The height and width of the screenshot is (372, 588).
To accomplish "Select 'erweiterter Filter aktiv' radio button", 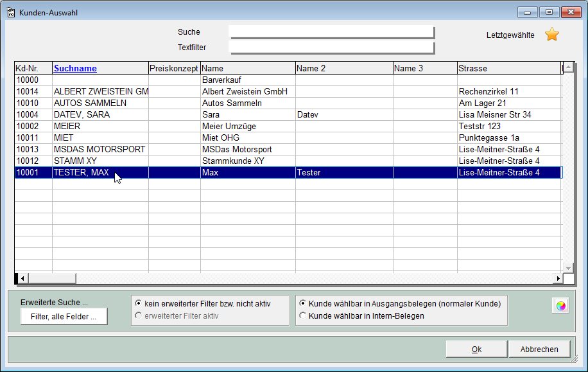I will pyautogui.click(x=139, y=315).
